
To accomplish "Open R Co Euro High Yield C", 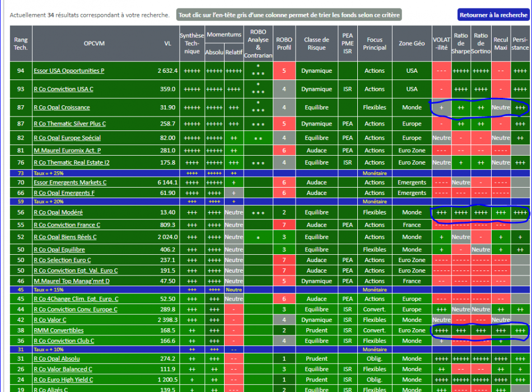I will point(63,380).
